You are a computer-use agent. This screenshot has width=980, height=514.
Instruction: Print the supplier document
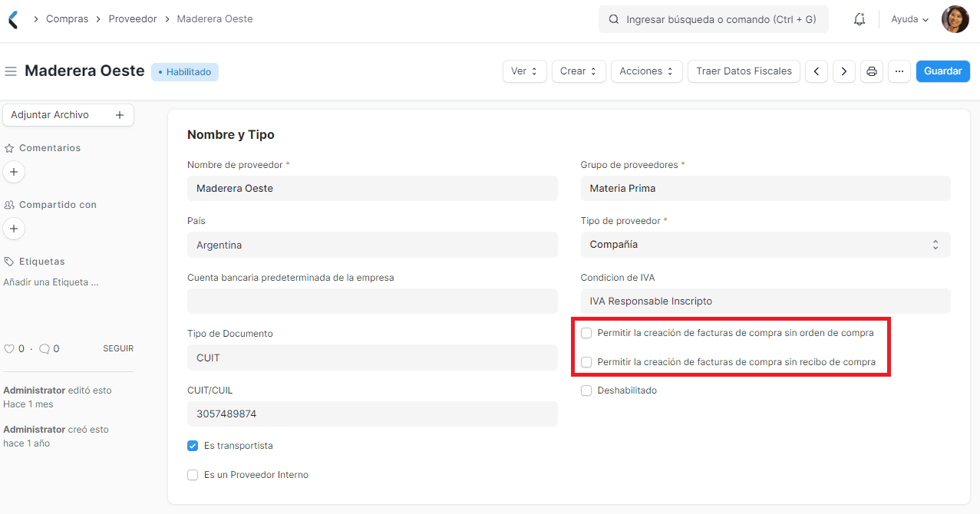872,71
